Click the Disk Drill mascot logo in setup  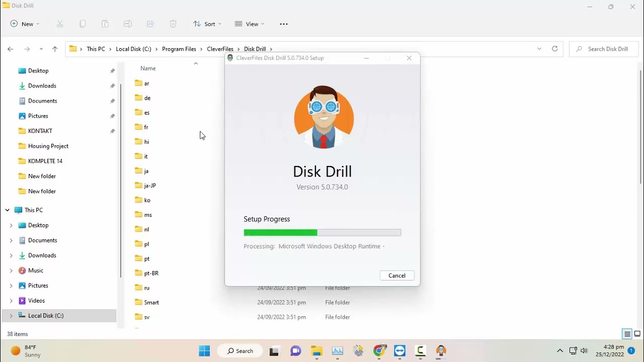pos(324,117)
